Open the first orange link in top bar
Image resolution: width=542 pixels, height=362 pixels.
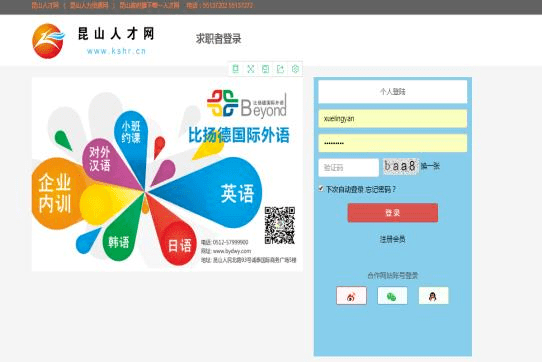click(45, 5)
